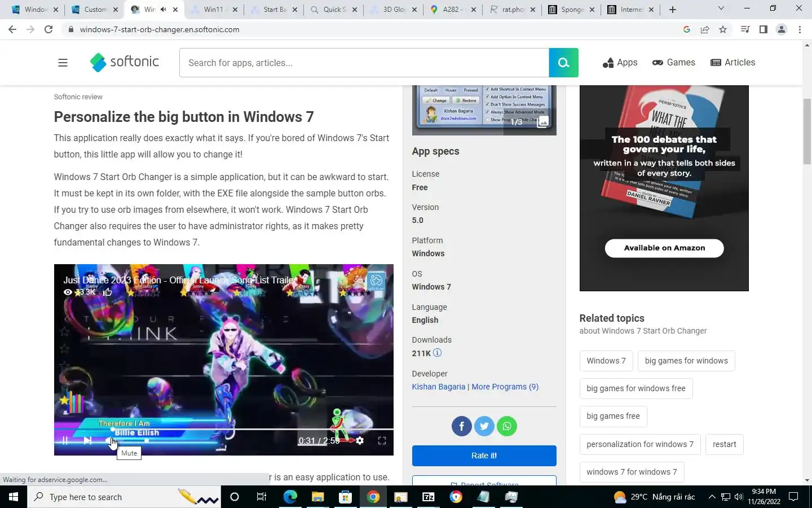
Task: Open media controls in Chrome toolbar
Action: (745, 29)
